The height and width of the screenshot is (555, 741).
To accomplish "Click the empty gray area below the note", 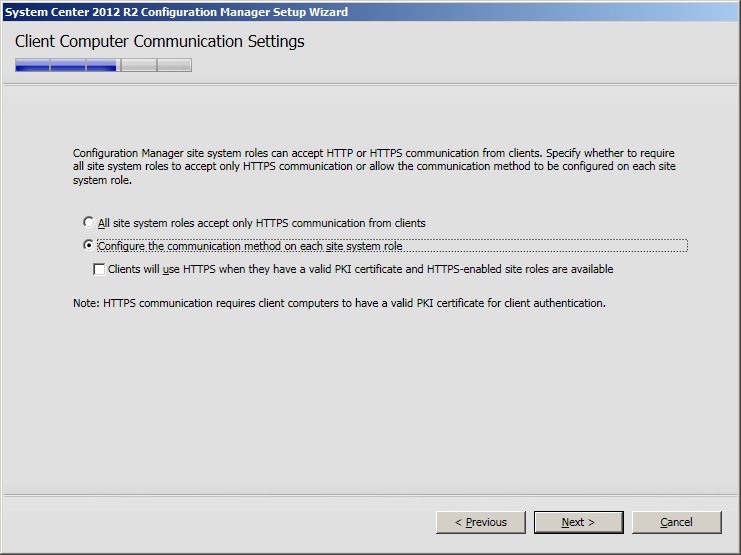I will tap(370, 400).
